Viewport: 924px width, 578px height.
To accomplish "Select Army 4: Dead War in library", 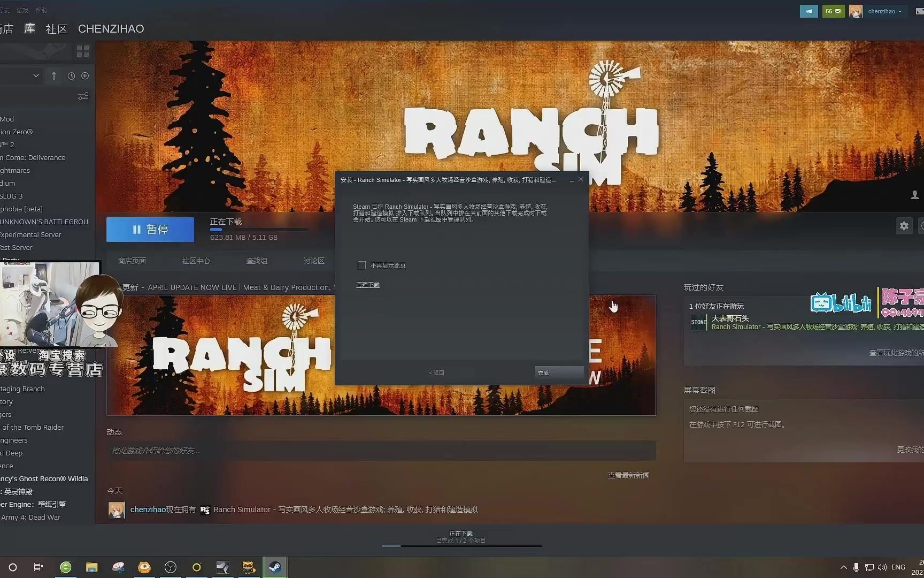I will (x=30, y=518).
